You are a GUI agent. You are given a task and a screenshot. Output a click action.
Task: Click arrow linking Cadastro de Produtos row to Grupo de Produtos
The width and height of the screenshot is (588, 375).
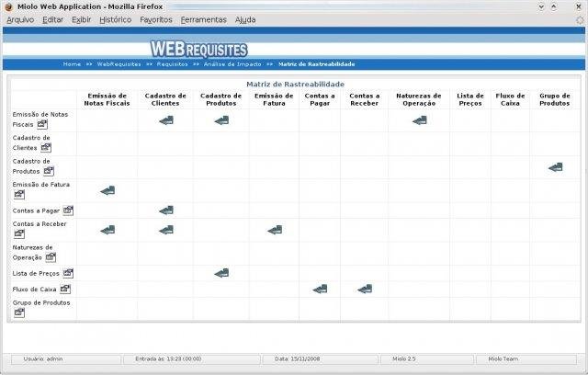pos(555,167)
